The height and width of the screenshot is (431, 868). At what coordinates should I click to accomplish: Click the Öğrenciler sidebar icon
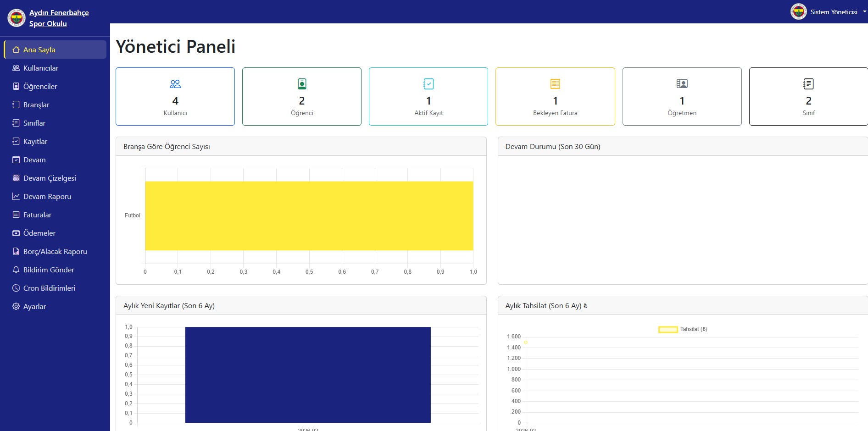pyautogui.click(x=16, y=86)
